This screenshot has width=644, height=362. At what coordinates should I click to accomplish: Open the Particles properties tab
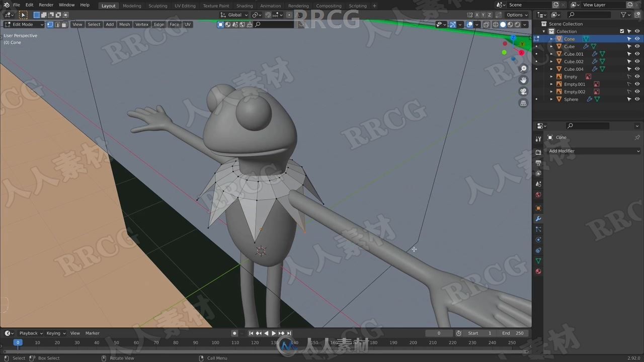point(538,229)
